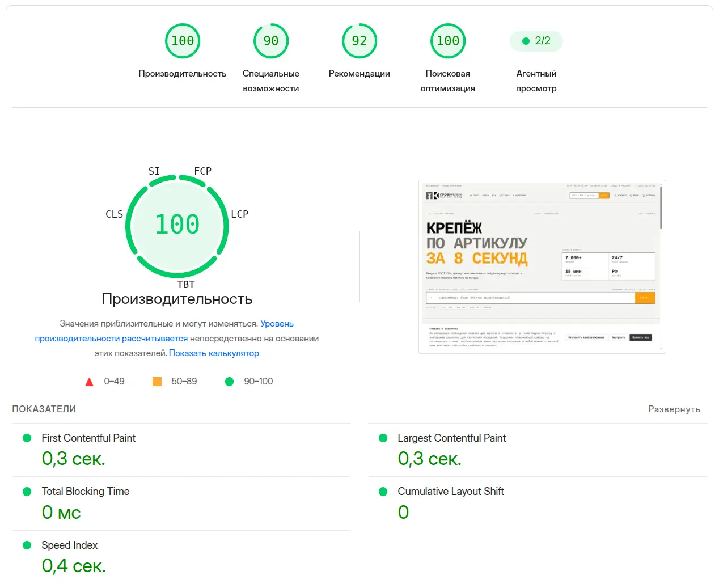
Task: Click the green circle 90–100 legend icon
Action: pos(229,382)
